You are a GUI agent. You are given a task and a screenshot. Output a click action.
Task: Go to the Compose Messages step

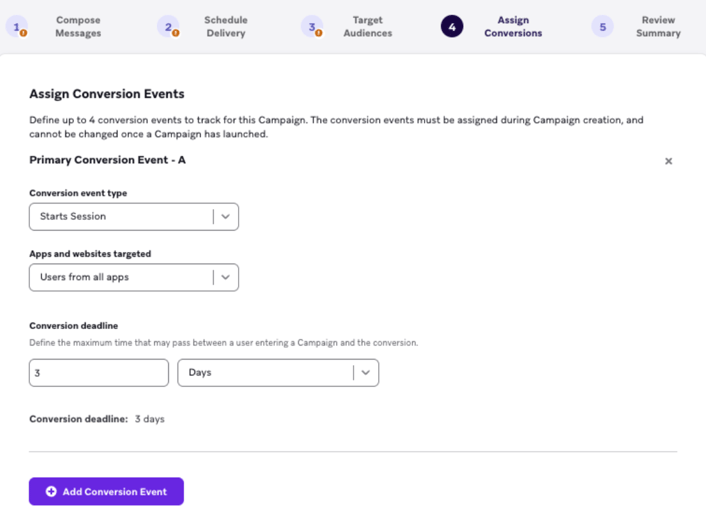pyautogui.click(x=78, y=27)
